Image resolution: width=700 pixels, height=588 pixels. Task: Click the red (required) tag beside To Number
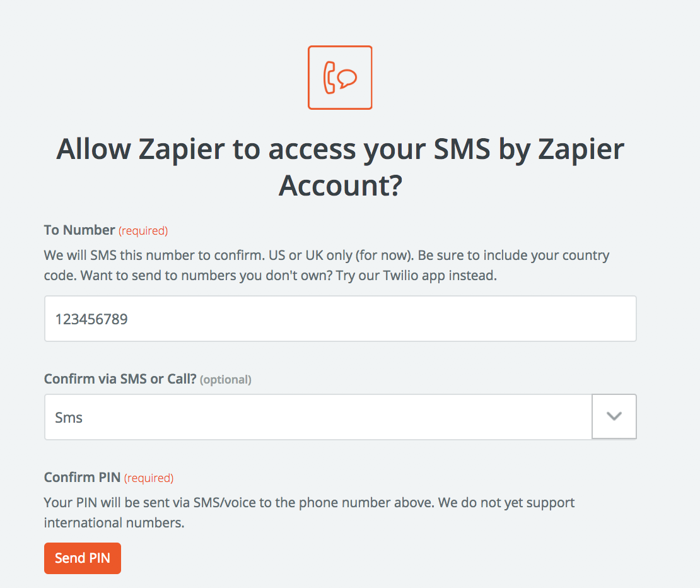click(143, 231)
